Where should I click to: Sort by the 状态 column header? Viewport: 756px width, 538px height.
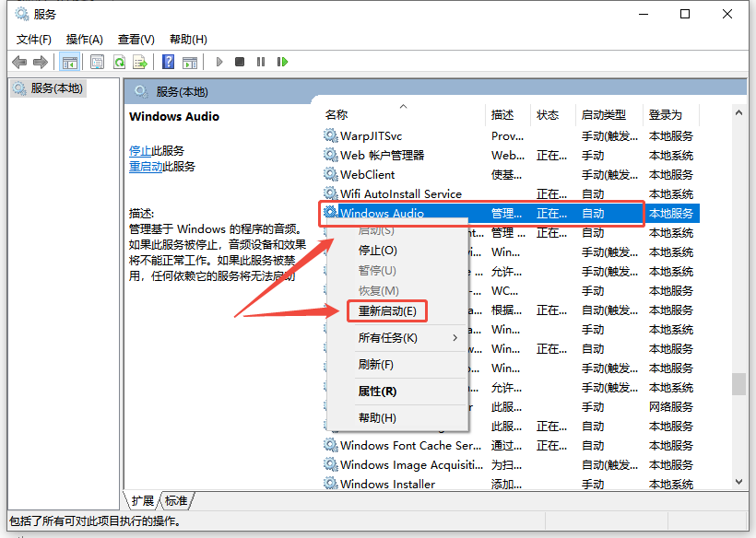(553, 114)
